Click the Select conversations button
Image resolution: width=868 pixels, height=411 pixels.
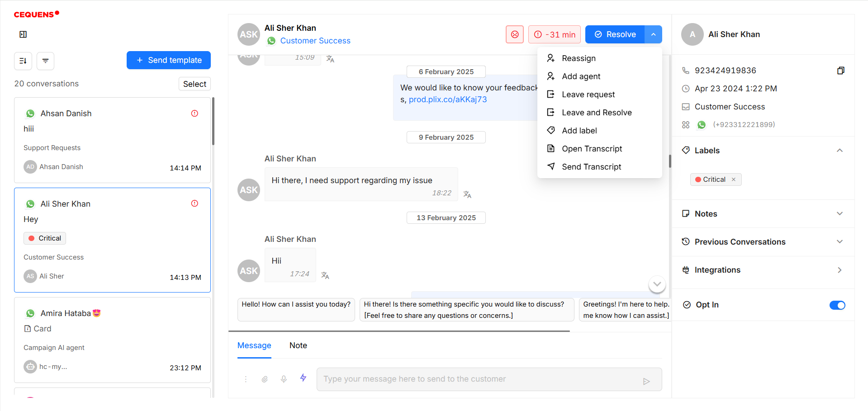click(x=194, y=84)
